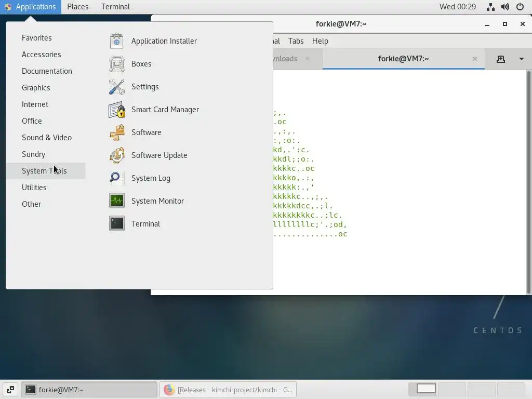Click the Software Update icon
Image resolution: width=532 pixels, height=399 pixels.
(x=117, y=155)
